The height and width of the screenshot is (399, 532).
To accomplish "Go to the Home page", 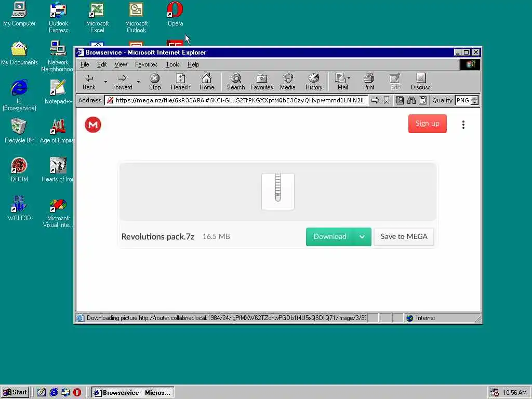I will pos(207,82).
